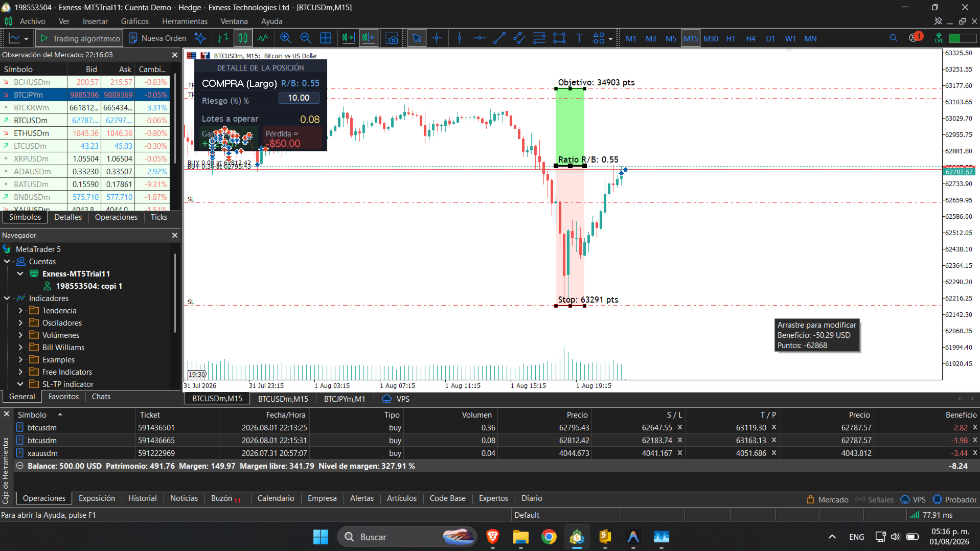Close the Observación del Mercado panel
This screenshot has width=980, height=551.
pyautogui.click(x=175, y=55)
